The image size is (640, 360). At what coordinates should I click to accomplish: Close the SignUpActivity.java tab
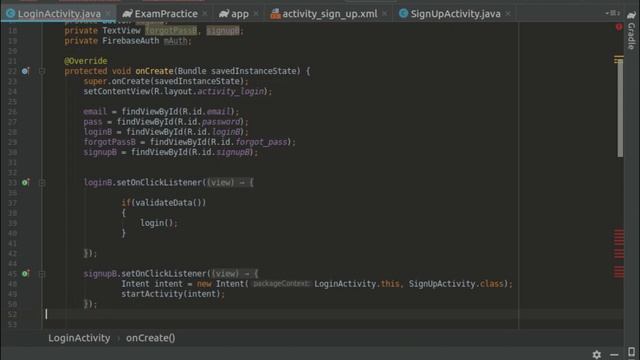pyautogui.click(x=508, y=14)
